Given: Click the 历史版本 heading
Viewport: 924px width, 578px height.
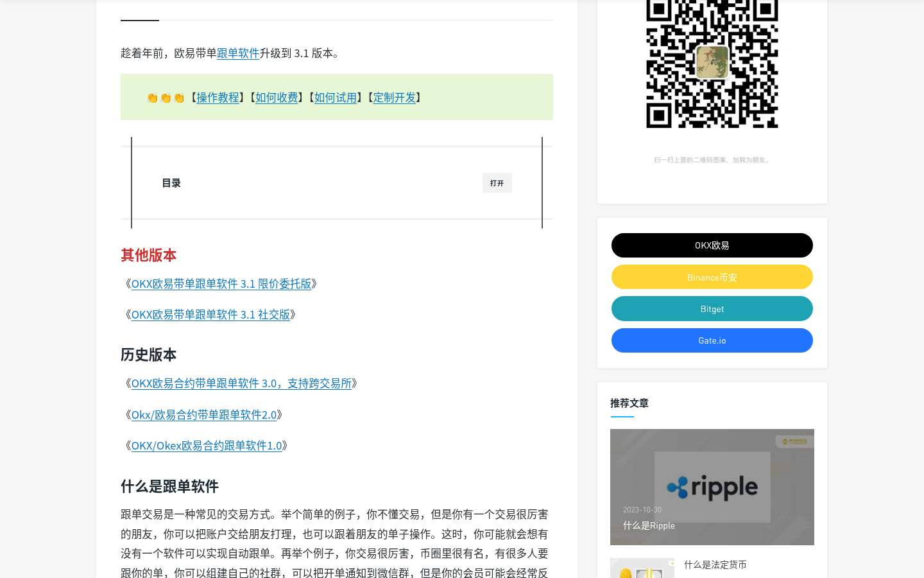Looking at the screenshot, I should [x=148, y=355].
